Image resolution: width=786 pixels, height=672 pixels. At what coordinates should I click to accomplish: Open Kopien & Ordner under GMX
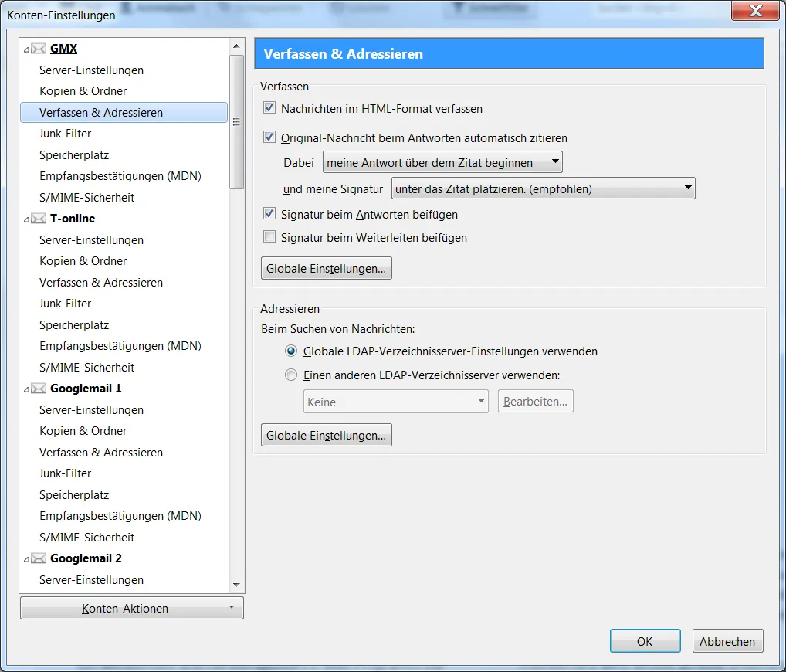[x=83, y=91]
